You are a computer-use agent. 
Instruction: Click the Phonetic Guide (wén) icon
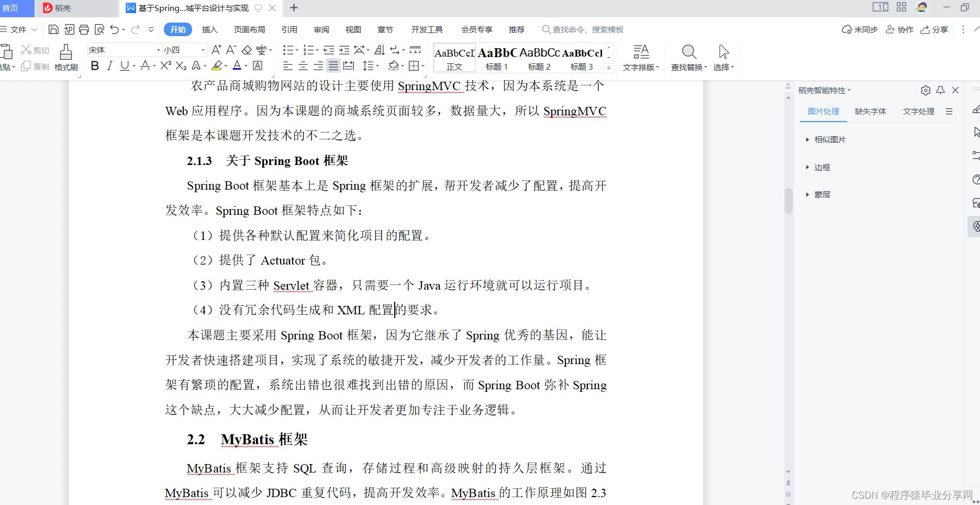(262, 50)
